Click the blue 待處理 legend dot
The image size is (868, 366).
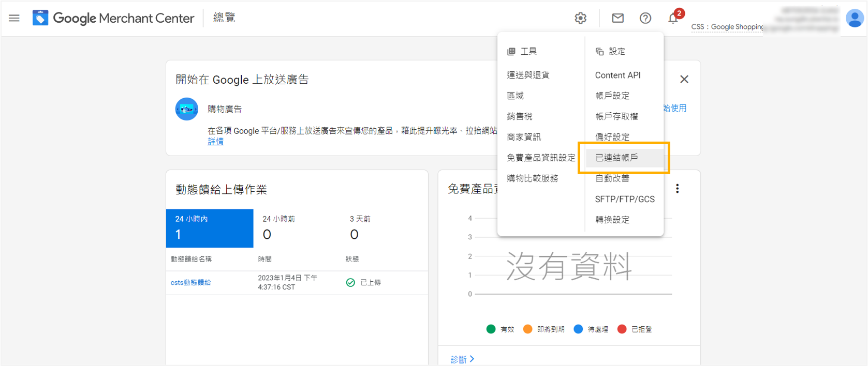pos(579,329)
